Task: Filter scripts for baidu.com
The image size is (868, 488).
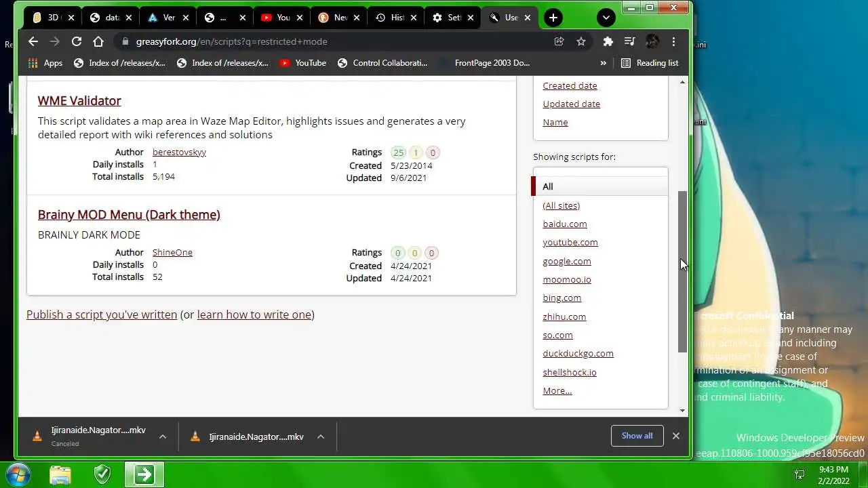Action: (565, 224)
